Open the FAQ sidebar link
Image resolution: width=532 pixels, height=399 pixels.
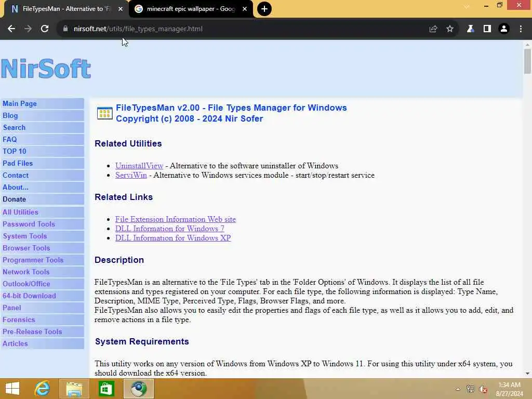pos(43,139)
